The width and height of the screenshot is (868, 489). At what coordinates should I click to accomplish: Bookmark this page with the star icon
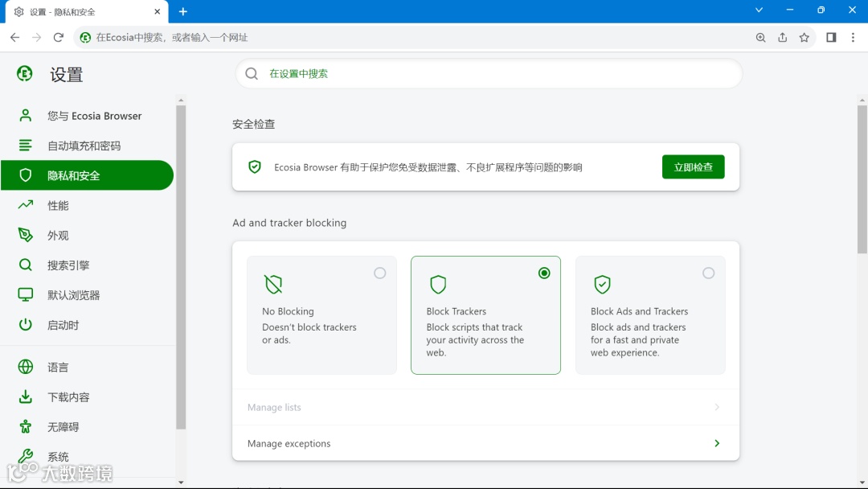805,37
